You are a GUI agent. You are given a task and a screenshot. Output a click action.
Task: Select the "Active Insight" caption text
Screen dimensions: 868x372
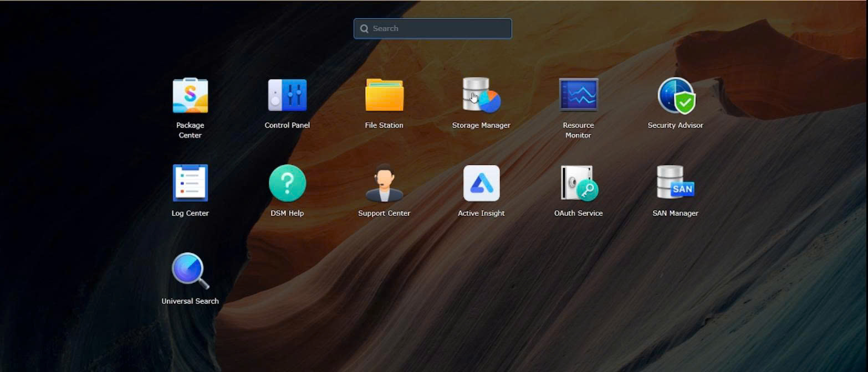click(x=481, y=214)
